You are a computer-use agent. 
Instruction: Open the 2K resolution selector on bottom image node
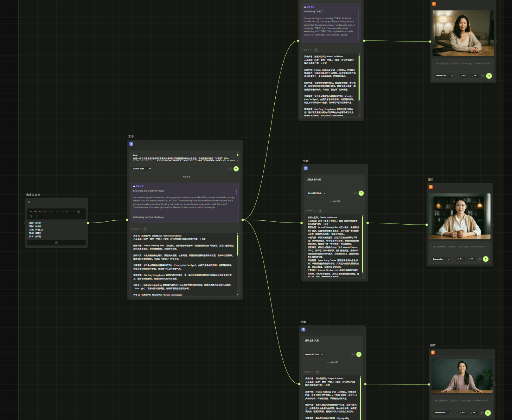click(x=473, y=413)
